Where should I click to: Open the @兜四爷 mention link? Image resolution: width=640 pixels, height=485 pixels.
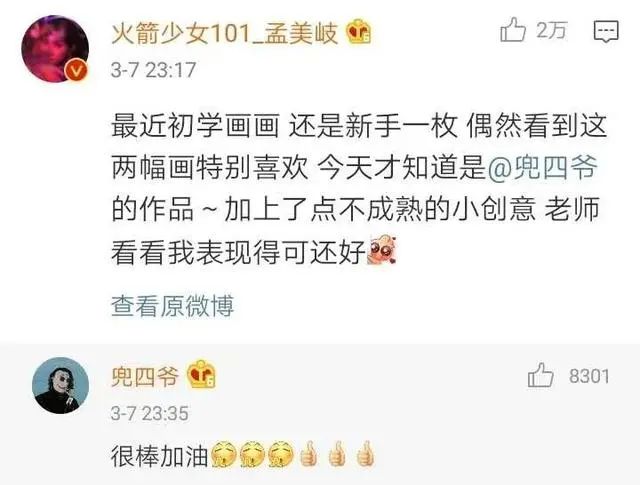pyautogui.click(x=542, y=167)
